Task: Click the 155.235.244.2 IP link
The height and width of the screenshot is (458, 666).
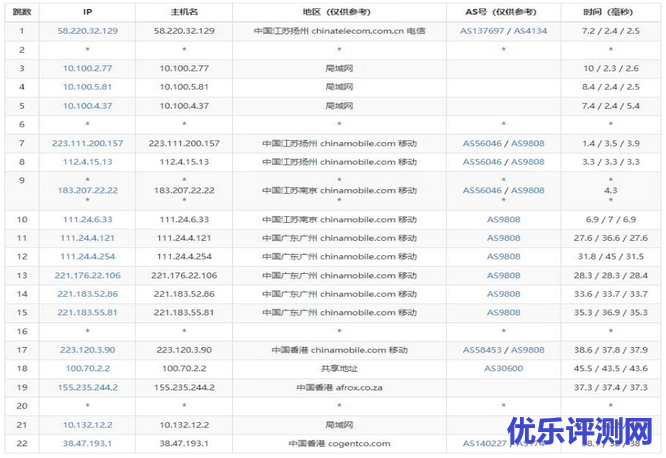Action: point(87,387)
